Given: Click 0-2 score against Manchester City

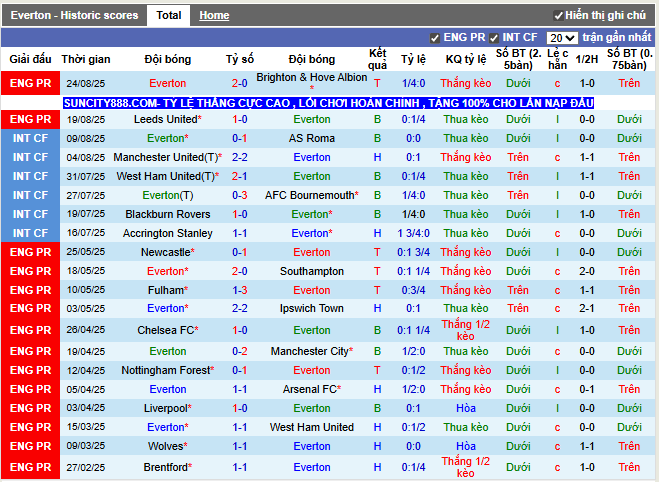Looking at the screenshot, I should point(240,351).
